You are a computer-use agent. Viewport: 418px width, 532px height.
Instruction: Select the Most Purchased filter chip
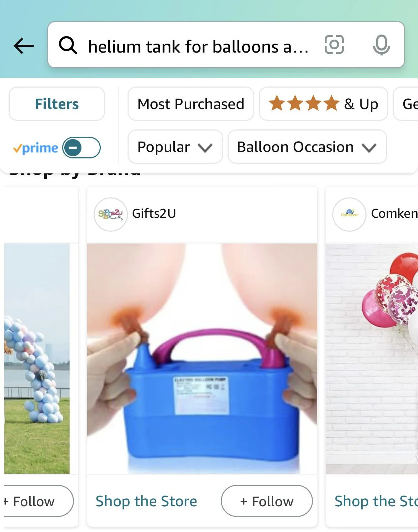(x=191, y=104)
